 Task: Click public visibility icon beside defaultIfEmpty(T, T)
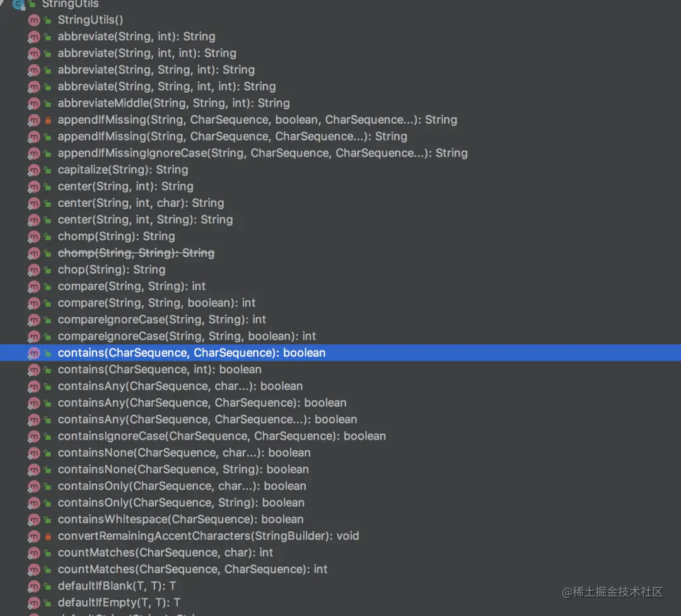tap(48, 603)
